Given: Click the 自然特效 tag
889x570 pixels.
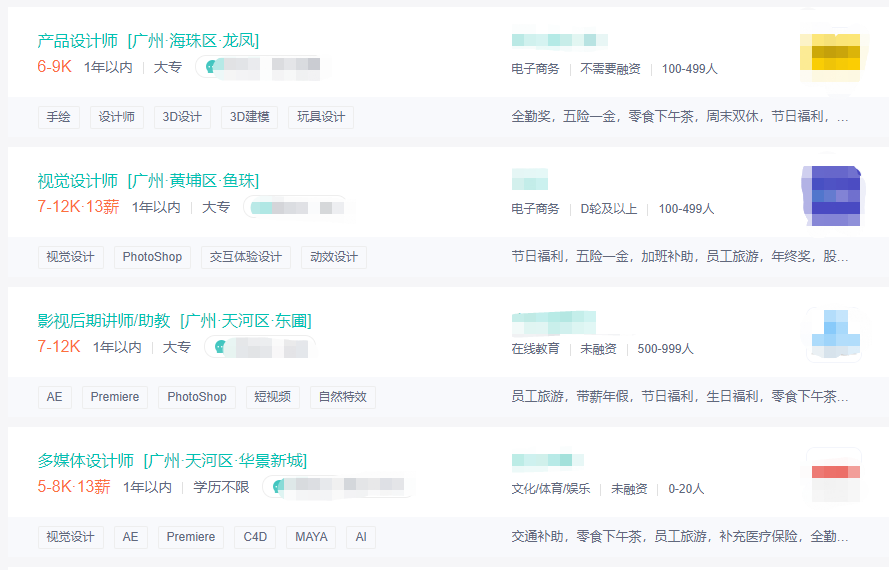Looking at the screenshot, I should [x=343, y=397].
